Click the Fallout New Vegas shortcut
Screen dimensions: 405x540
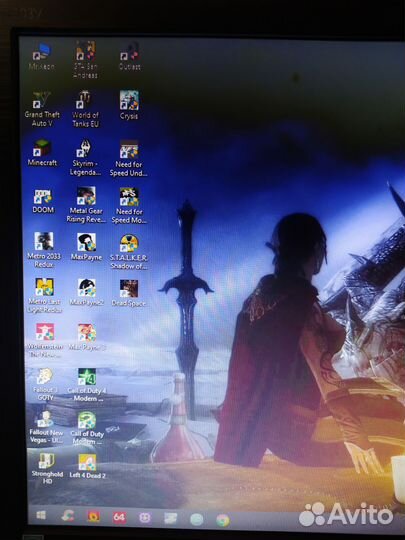[x=46, y=427]
